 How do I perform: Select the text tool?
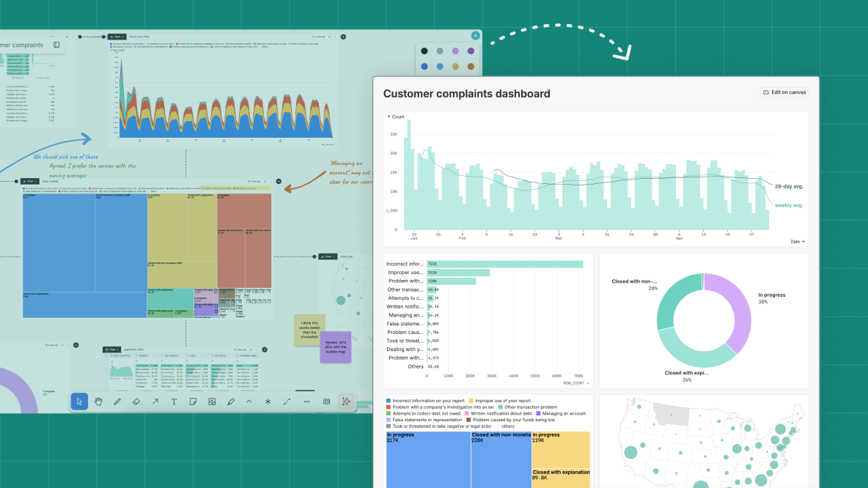click(x=174, y=402)
